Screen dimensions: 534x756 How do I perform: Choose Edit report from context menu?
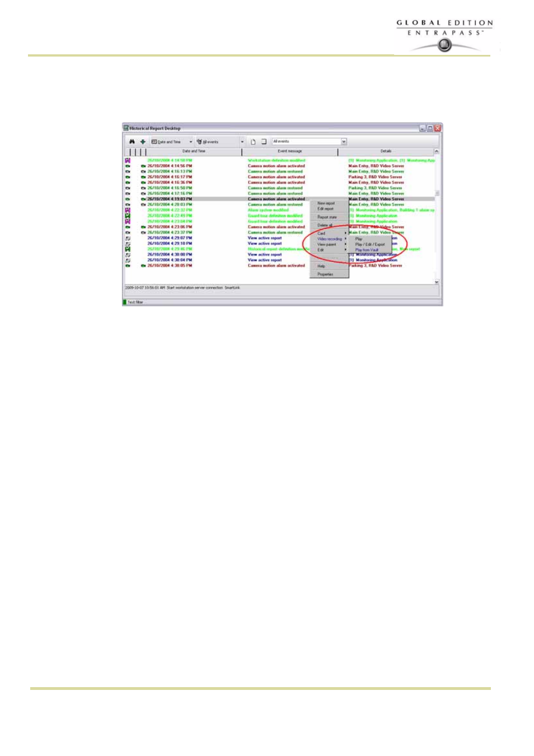pos(330,209)
